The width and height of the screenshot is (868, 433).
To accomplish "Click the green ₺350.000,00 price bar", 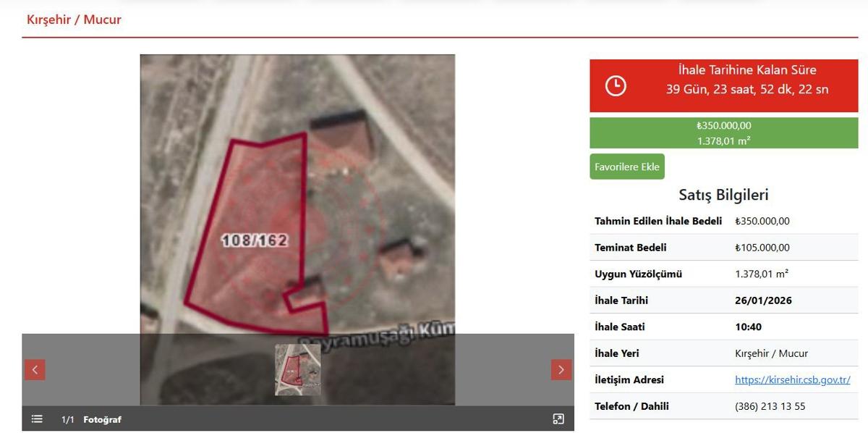I will [x=723, y=133].
